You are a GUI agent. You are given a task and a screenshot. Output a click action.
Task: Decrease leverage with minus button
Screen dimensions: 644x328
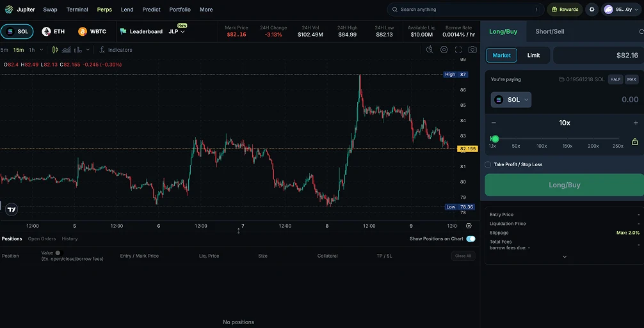pos(494,123)
